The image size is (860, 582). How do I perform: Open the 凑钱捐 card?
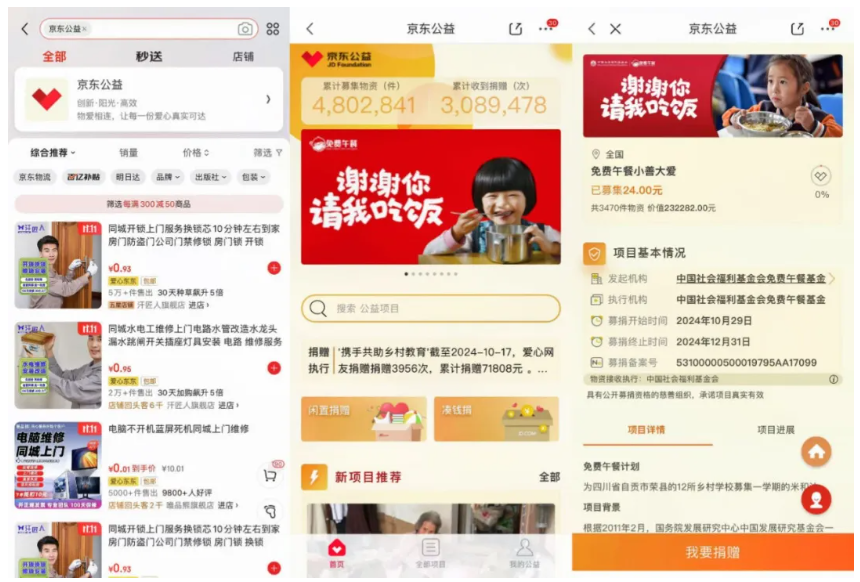tap(496, 419)
